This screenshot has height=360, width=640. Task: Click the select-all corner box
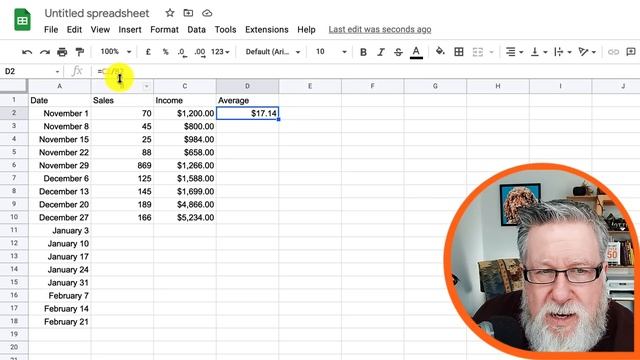(14, 86)
